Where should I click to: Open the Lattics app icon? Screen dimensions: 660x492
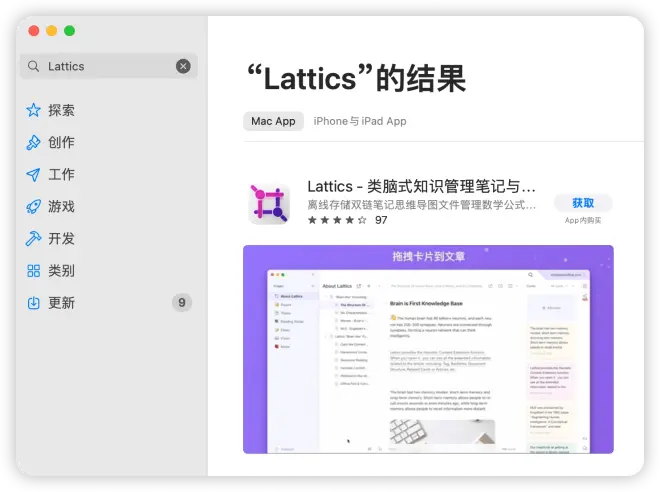click(269, 204)
